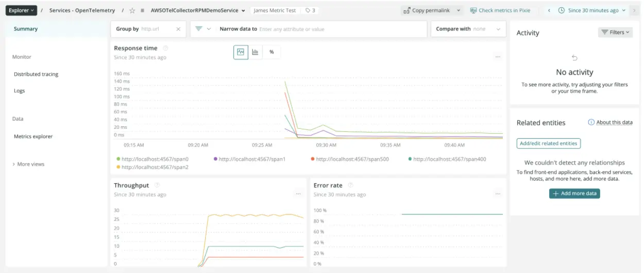Toggle span2 legend series

(x=152, y=167)
